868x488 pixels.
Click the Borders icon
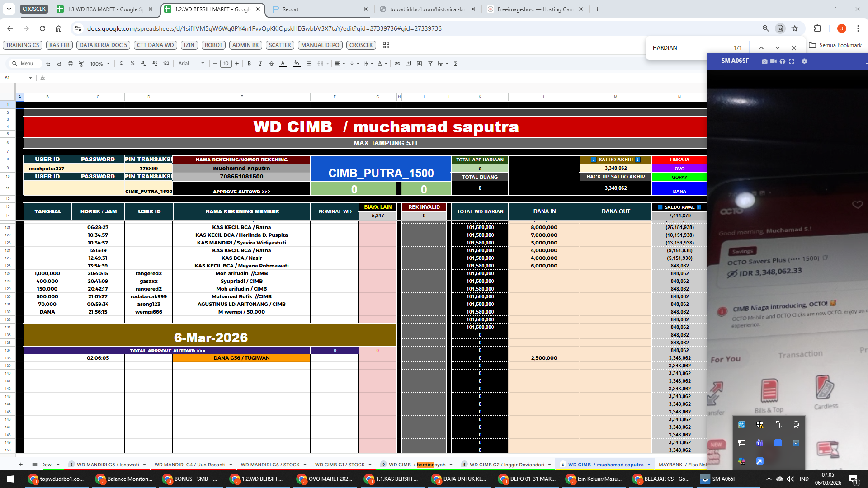click(x=309, y=64)
